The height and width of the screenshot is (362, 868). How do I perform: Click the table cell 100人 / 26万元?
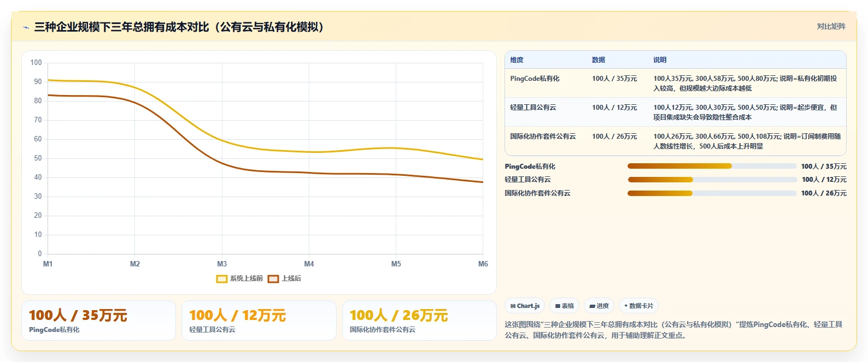614,137
